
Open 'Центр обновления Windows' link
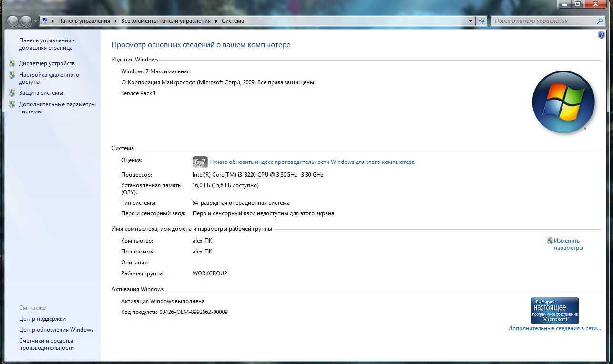(x=56, y=330)
